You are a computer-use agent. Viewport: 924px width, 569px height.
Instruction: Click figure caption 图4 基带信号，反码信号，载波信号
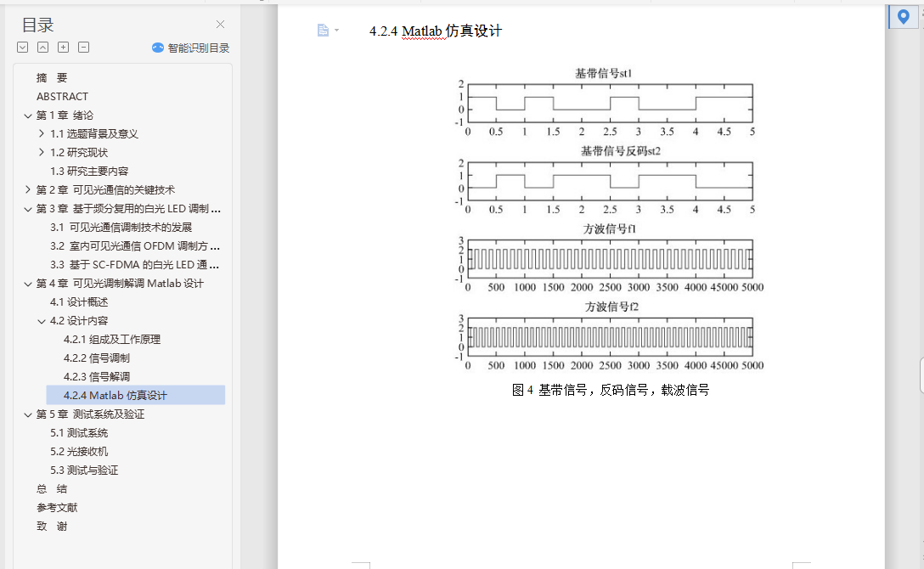[611, 390]
